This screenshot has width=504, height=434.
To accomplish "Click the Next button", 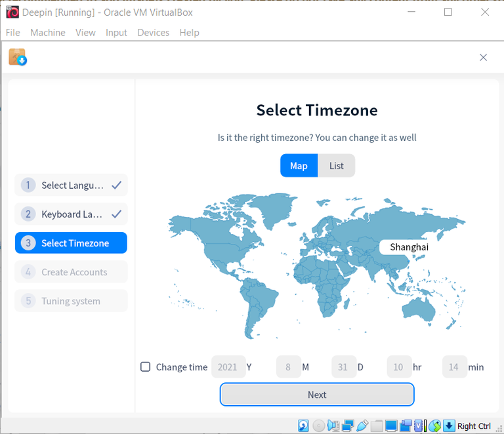I will click(x=317, y=394).
